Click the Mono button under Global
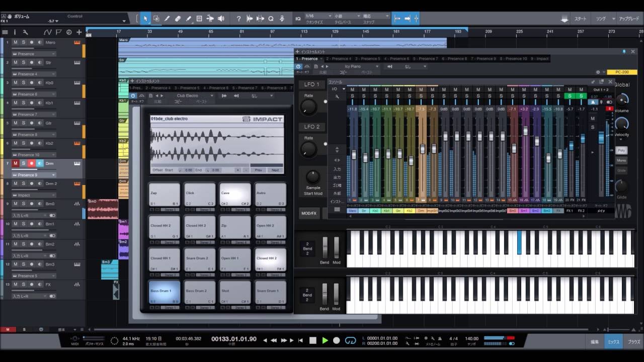This screenshot has height=362, width=644. point(621,160)
